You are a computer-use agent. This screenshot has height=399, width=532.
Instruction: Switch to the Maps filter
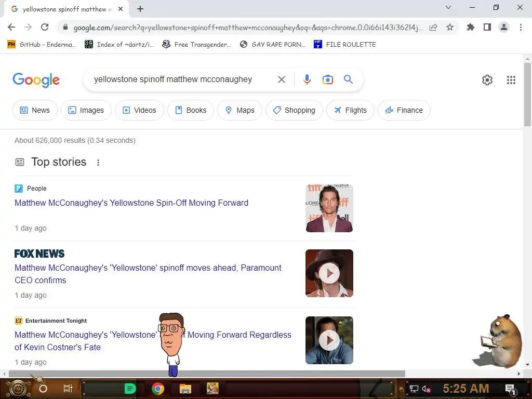[240, 110]
